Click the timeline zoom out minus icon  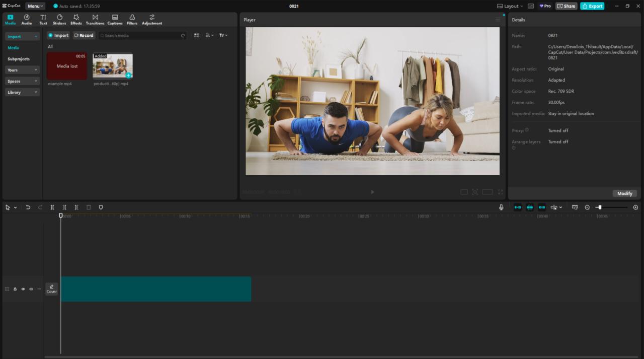click(587, 207)
